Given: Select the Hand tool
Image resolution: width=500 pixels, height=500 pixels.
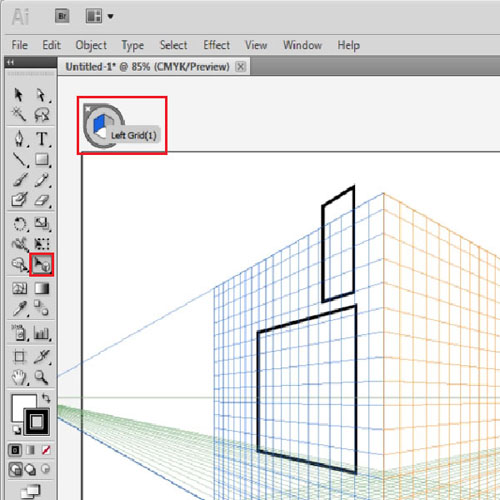Looking at the screenshot, I should [x=19, y=377].
